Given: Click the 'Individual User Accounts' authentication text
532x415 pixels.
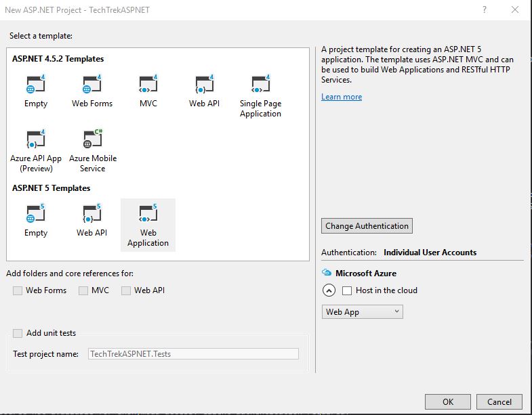Looking at the screenshot, I should [x=430, y=253].
